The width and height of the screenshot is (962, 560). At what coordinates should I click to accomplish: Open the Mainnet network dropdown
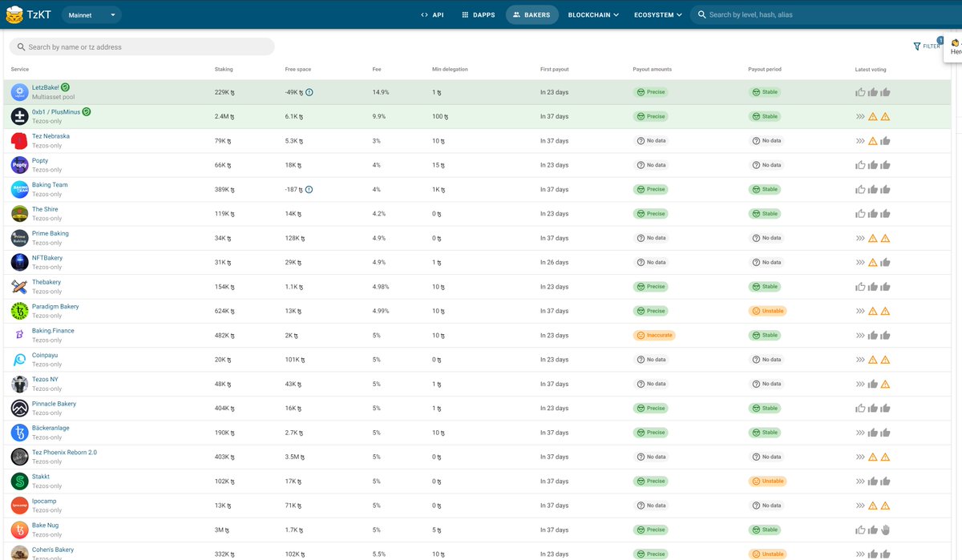click(x=91, y=14)
